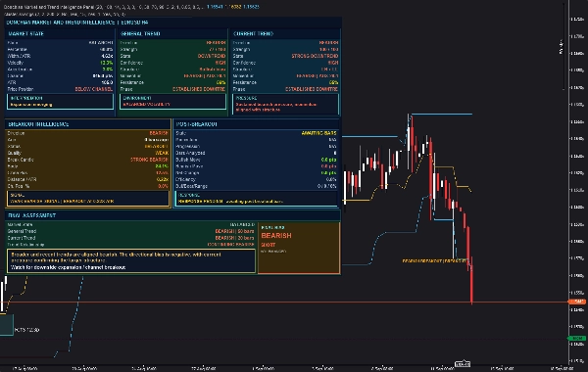The image size is (588, 372).
Task: Click the PCTS label at lower left
Action: 26,330
